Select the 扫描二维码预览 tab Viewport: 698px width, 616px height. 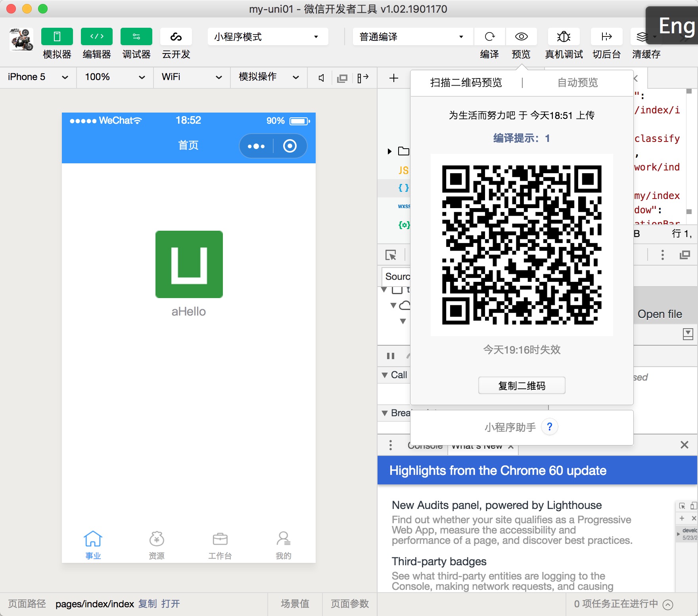point(466,82)
